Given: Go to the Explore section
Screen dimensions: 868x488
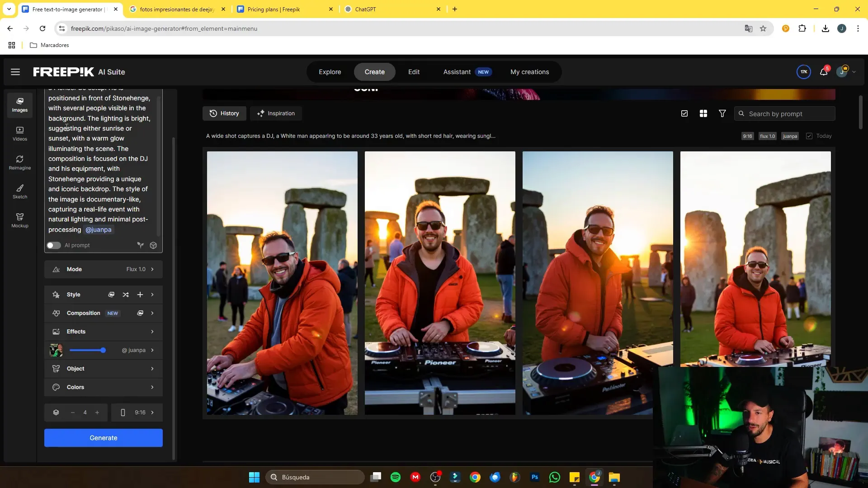Looking at the screenshot, I should [330, 72].
